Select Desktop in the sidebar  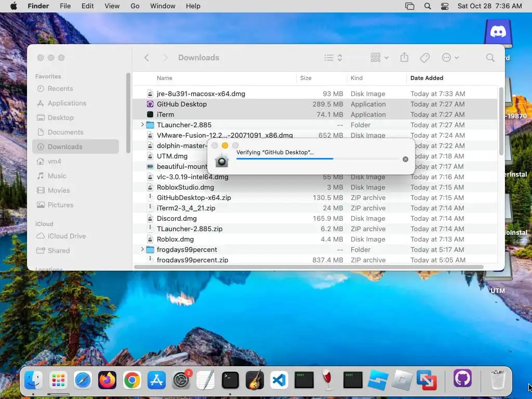click(75, 118)
